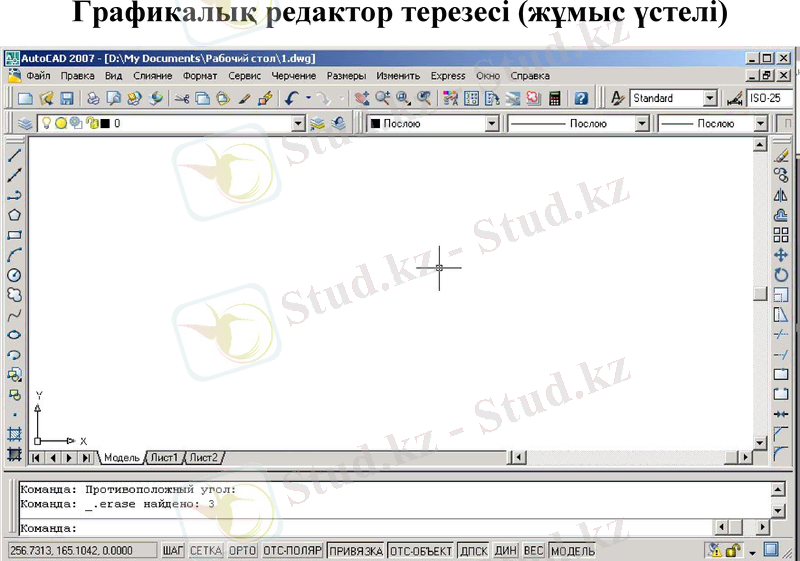This screenshot has width=800, height=561.
Task: Select the Revision Cloud tool
Action: (14, 295)
